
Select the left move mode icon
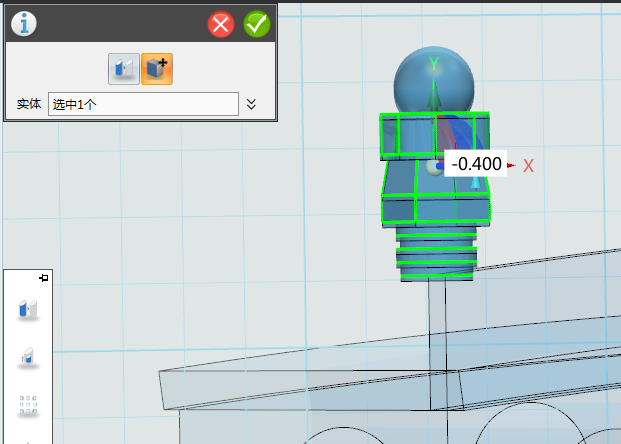coord(123,68)
